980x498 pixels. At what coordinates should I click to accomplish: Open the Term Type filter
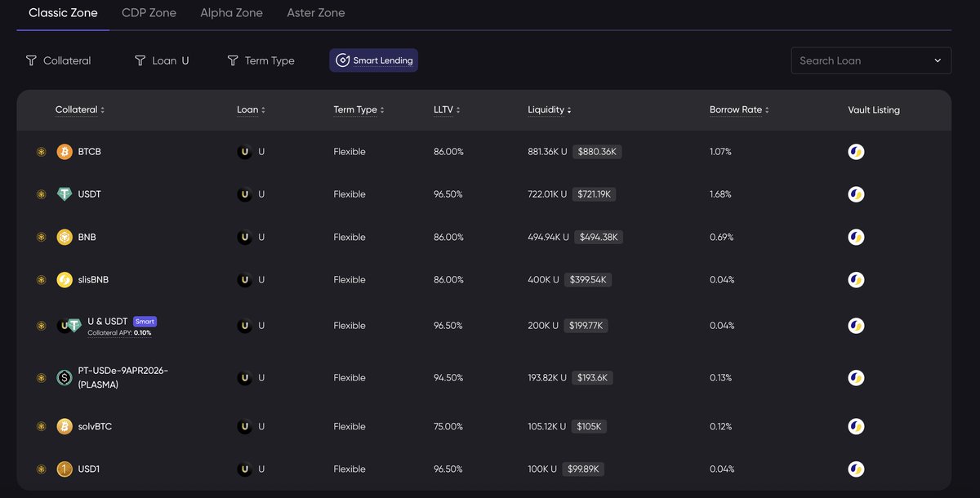point(261,60)
